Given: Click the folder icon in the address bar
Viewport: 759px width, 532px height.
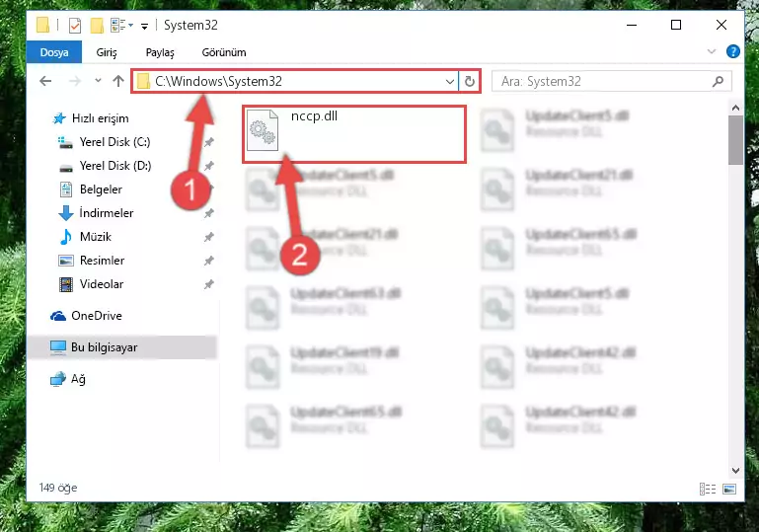Looking at the screenshot, I should tap(143, 81).
